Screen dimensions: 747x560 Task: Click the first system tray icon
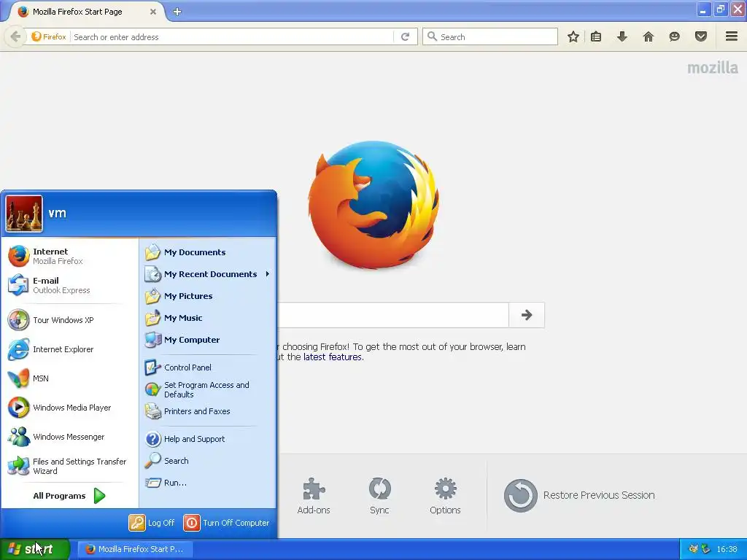click(x=693, y=549)
